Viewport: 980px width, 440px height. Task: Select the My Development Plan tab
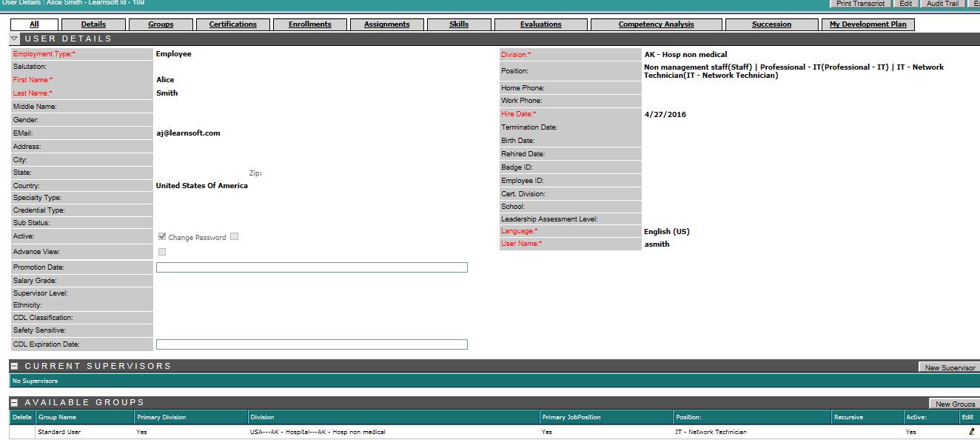pyautogui.click(x=867, y=24)
